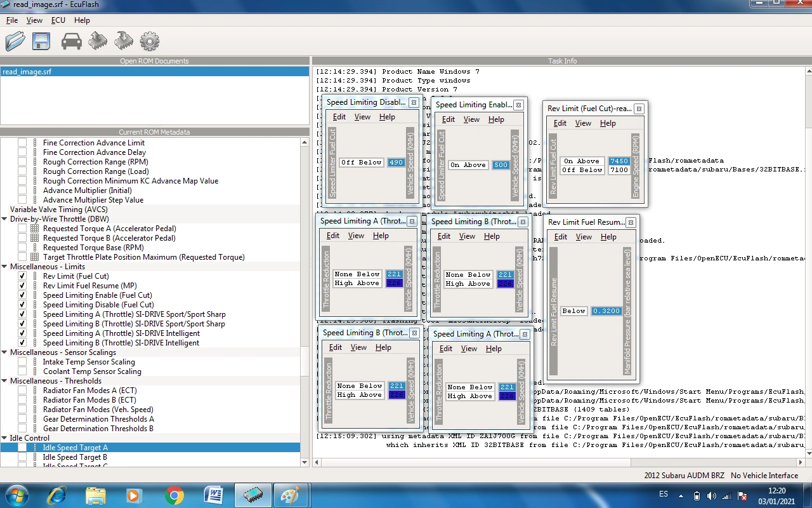Click the Save ROM floppy disk icon
Image resolution: width=812 pixels, height=508 pixels.
pos(41,41)
